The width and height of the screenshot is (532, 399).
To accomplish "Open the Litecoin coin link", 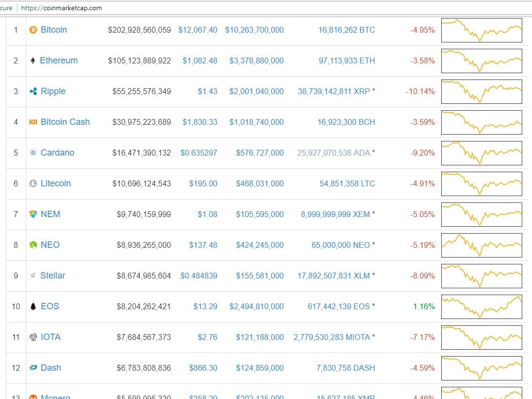I will click(x=56, y=183).
